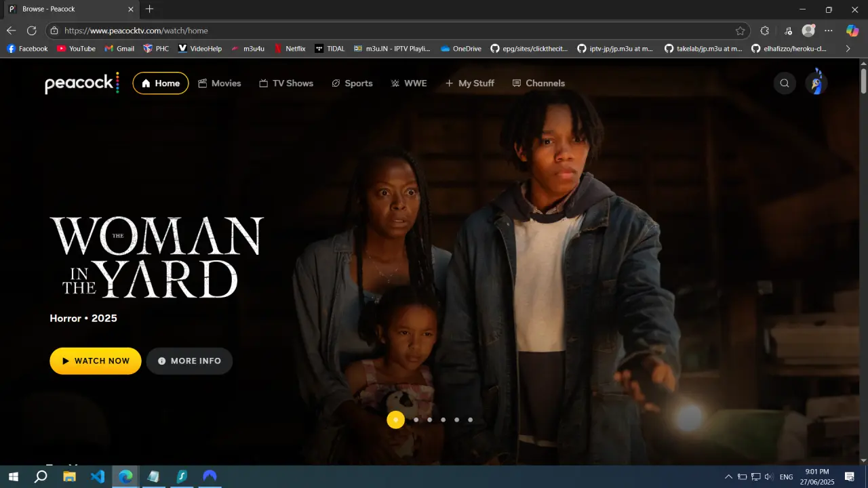Open a new browser tab
Screen dimensions: 868x488
[150, 9]
